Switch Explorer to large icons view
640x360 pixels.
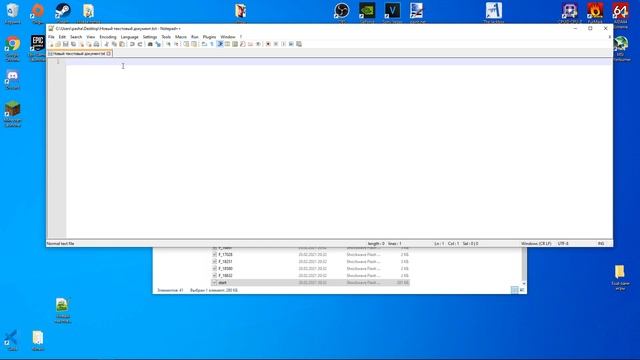(x=522, y=290)
